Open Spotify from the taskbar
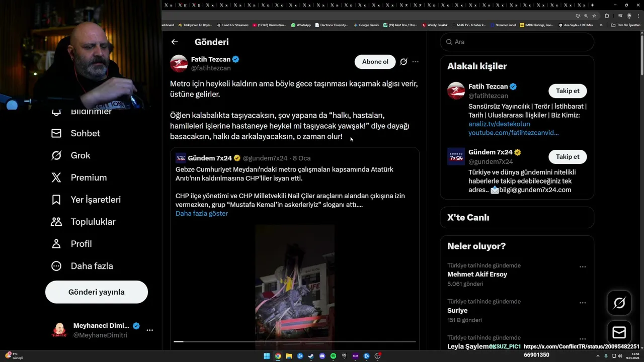The height and width of the screenshot is (362, 644). [333, 356]
